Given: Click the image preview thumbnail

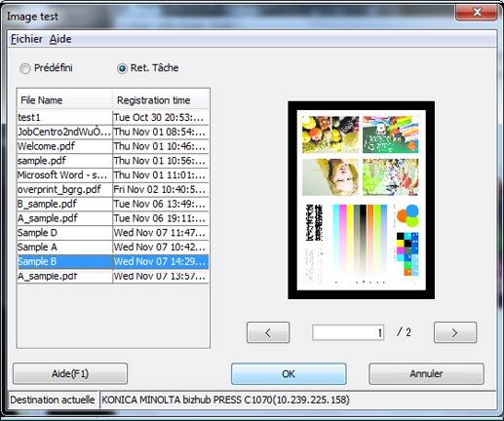Looking at the screenshot, I should 361,200.
